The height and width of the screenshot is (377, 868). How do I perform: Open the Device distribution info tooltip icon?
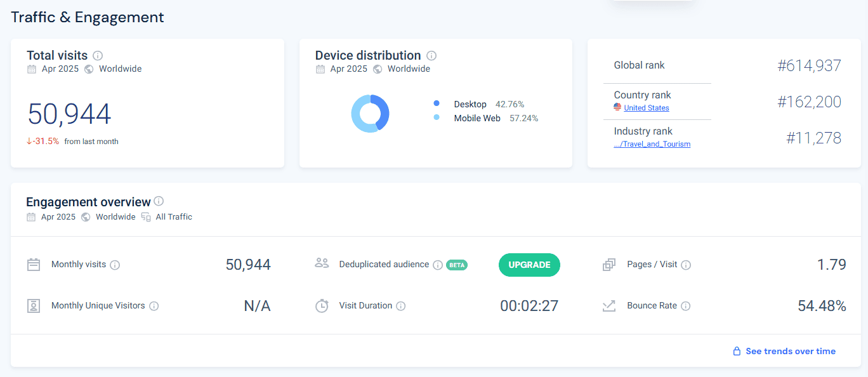click(x=431, y=56)
